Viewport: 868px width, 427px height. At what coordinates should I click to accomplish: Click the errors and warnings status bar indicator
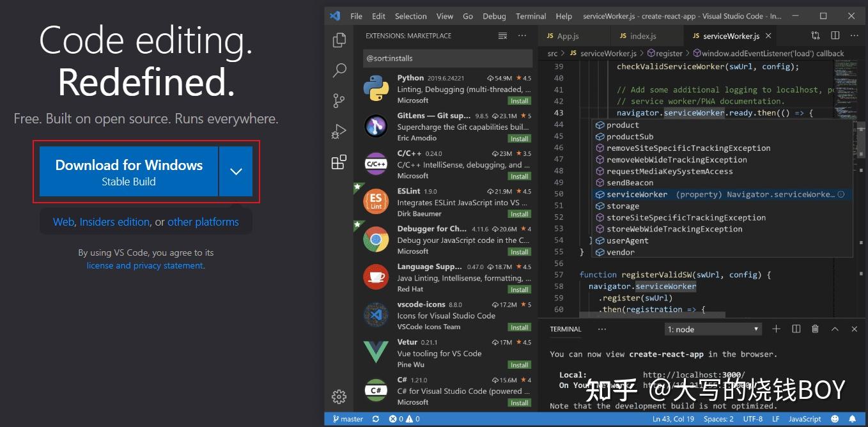click(403, 419)
